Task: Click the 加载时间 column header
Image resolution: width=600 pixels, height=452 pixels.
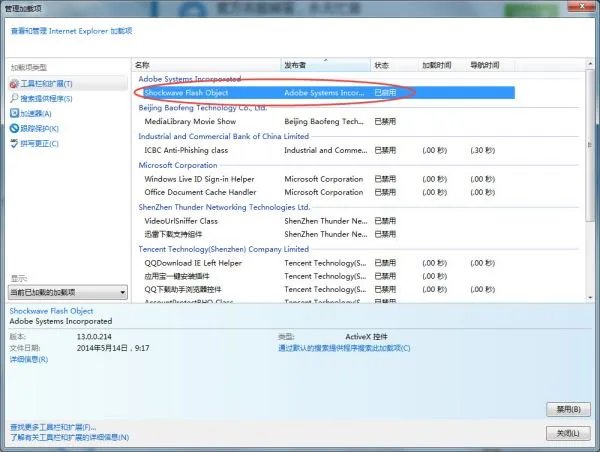Action: 438,64
